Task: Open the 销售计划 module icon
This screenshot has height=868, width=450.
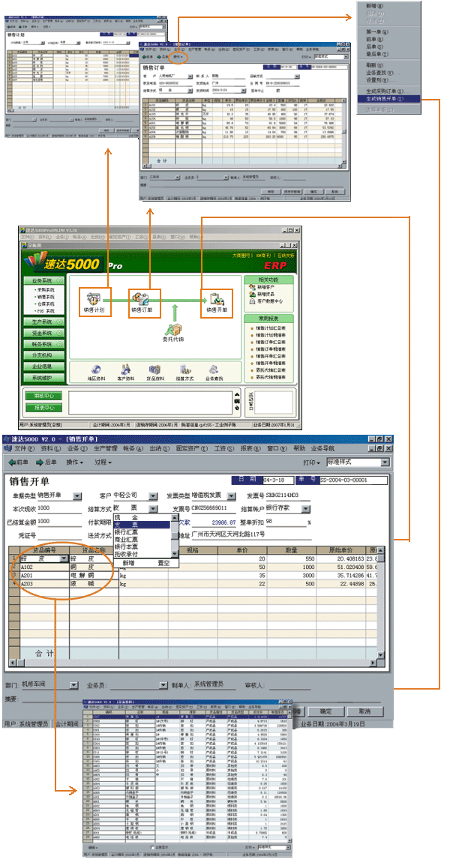Action: (94, 300)
